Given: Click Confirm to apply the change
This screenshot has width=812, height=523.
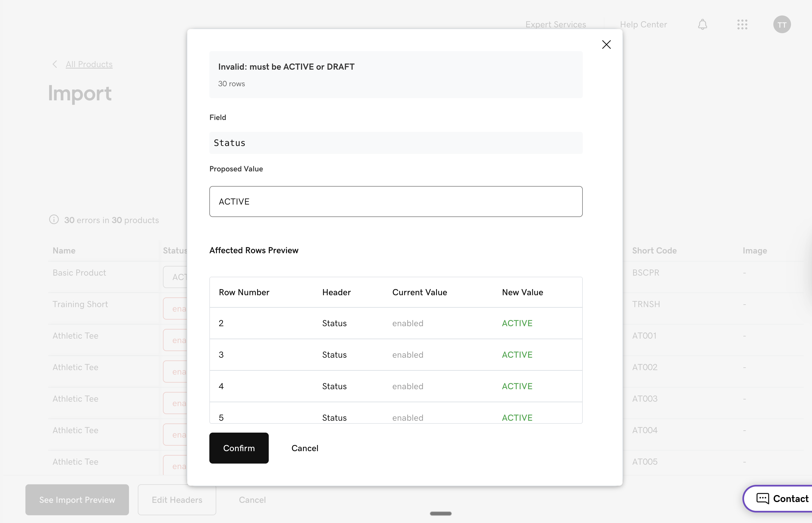Looking at the screenshot, I should click(239, 448).
